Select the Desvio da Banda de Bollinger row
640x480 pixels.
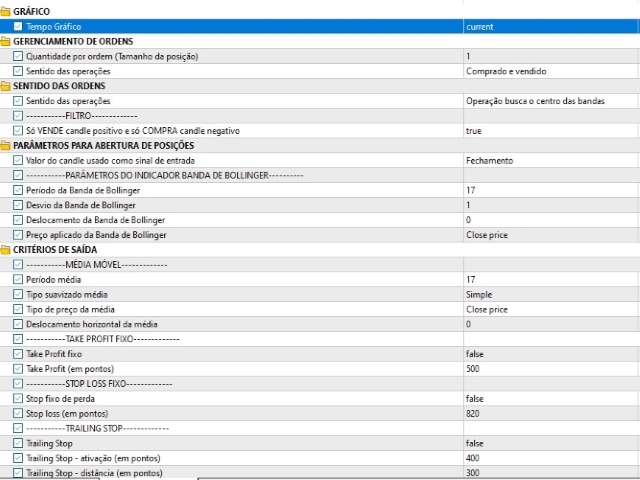click(320, 205)
